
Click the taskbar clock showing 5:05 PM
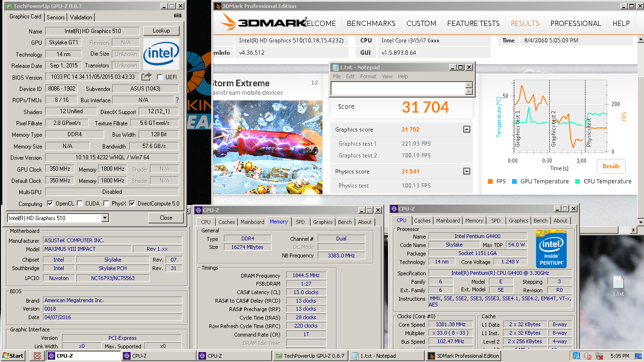point(619,356)
